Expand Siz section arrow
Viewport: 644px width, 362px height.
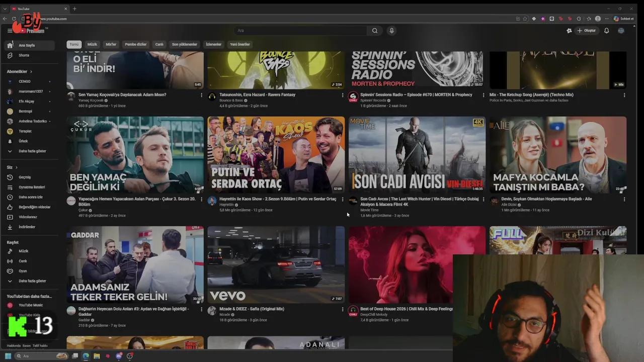click(16, 167)
